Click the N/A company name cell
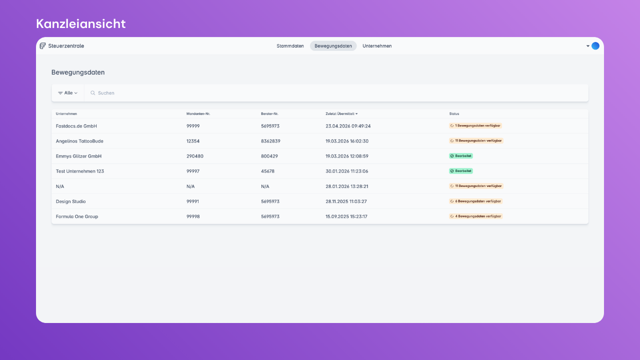Screen dimensions: 640x360 click(x=60, y=187)
